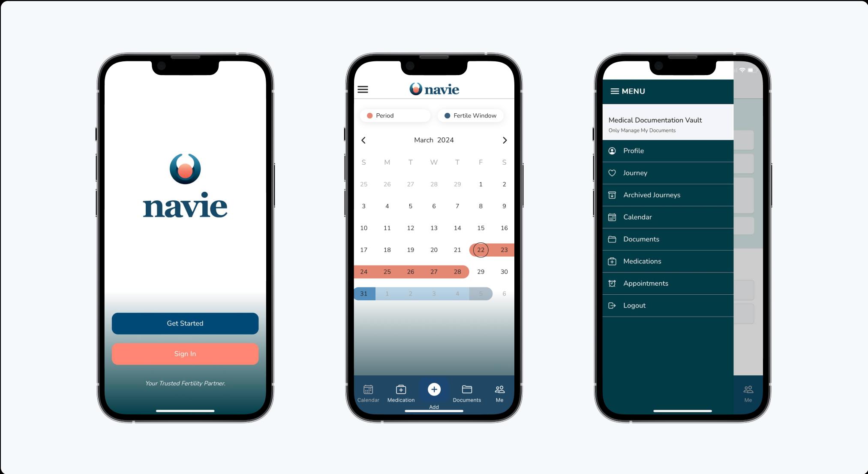Viewport: 868px width, 474px height.
Task: Tap the Documents icon in bottom nav
Action: click(x=467, y=392)
